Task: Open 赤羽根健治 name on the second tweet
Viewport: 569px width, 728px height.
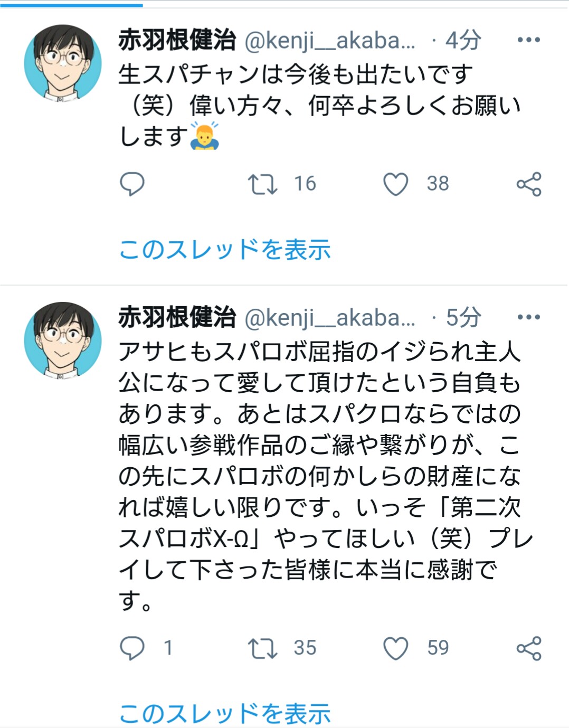Action: click(177, 317)
